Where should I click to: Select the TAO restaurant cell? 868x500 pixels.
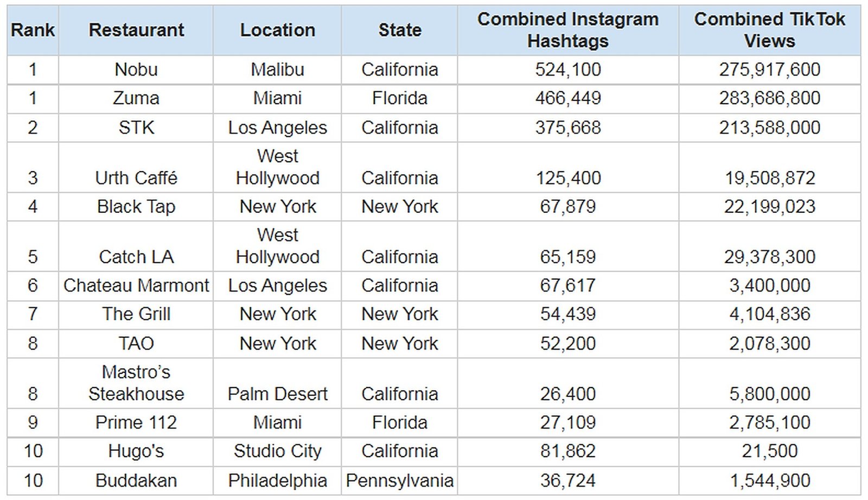pos(136,344)
